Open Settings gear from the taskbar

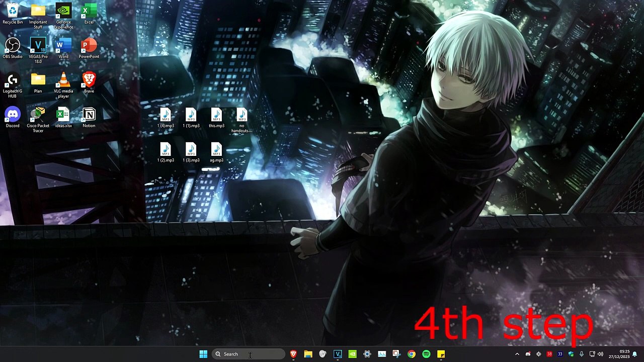[367, 354]
